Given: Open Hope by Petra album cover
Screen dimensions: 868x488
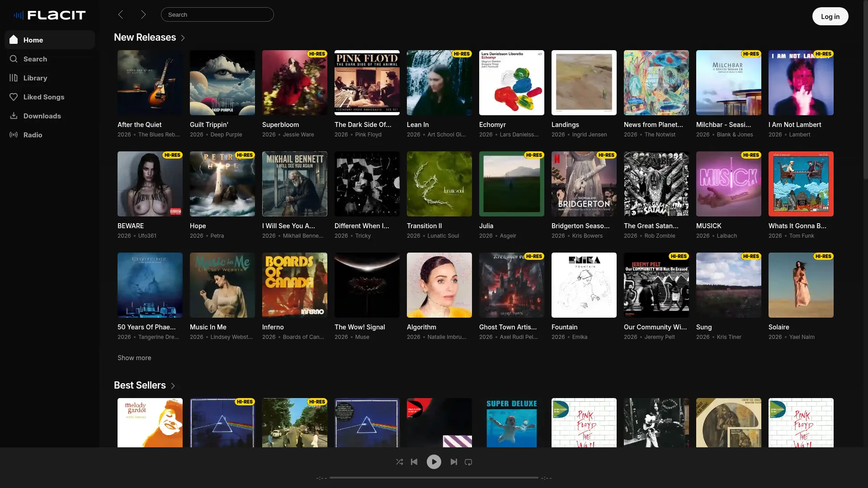Looking at the screenshot, I should point(222,184).
